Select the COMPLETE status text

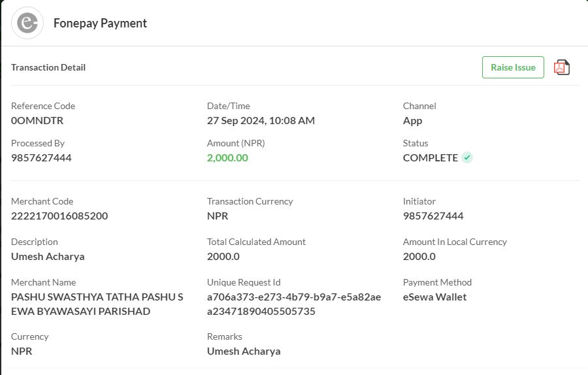(x=431, y=158)
